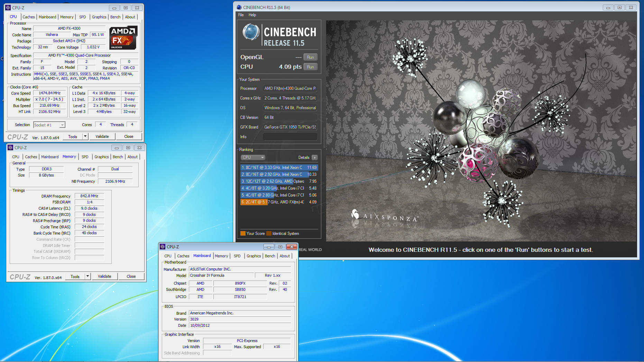This screenshot has height=362, width=644.
Task: Open Bench tab in CPU-Z Memory window
Action: click(118, 157)
